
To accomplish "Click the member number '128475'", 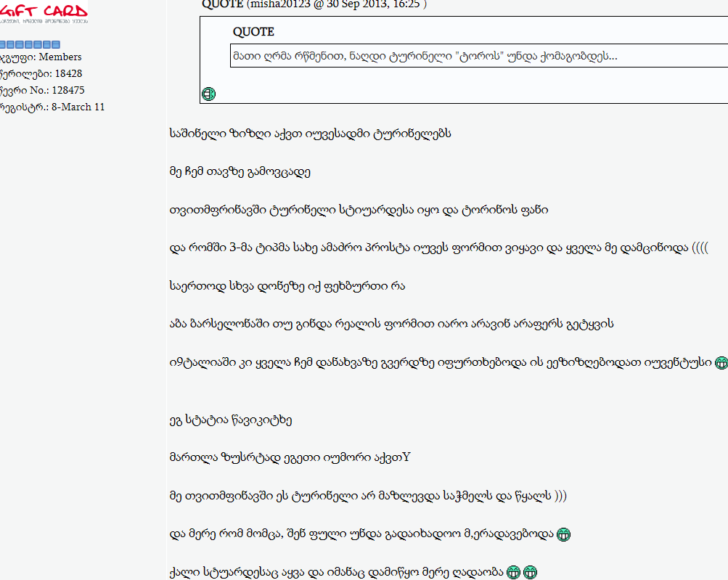I will [68, 90].
